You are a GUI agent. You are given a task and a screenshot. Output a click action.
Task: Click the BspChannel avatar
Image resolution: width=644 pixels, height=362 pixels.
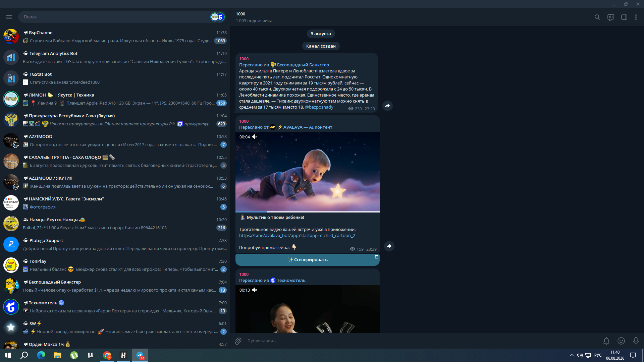pyautogui.click(x=11, y=37)
